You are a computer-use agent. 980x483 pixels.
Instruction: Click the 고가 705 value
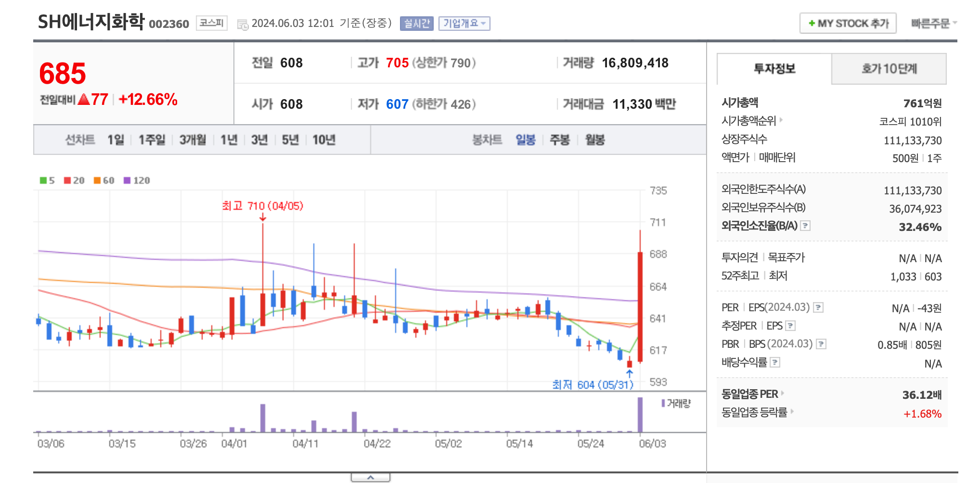click(x=397, y=63)
